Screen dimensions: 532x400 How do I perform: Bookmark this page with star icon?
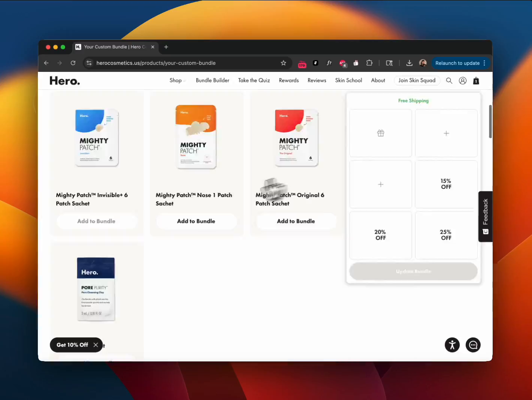tap(284, 63)
